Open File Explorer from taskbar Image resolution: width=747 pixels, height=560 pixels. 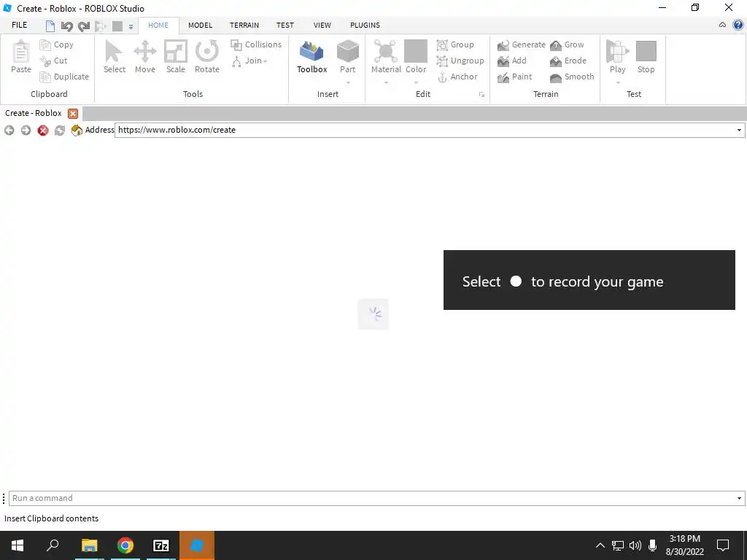click(x=89, y=545)
